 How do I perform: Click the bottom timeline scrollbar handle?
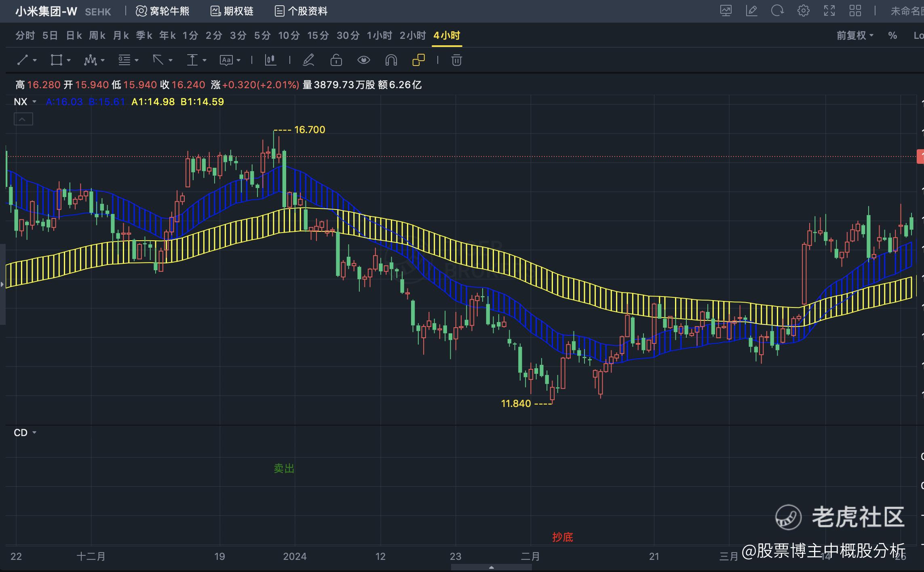(491, 568)
